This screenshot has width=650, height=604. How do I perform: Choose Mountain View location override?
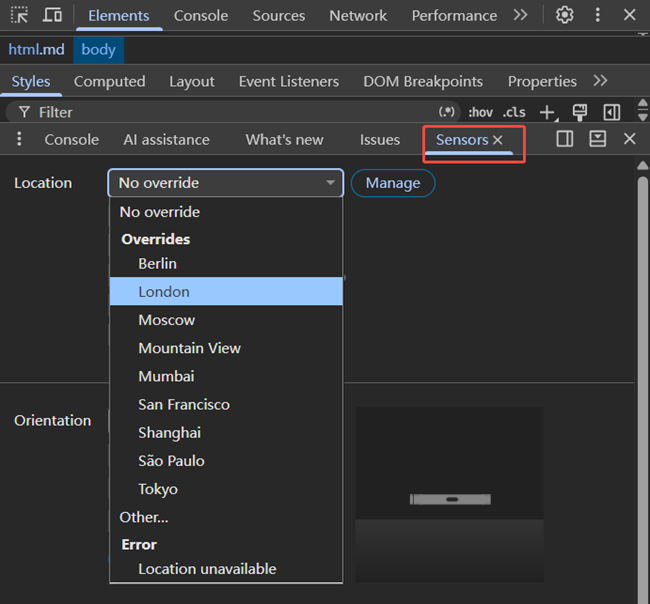pos(226,348)
